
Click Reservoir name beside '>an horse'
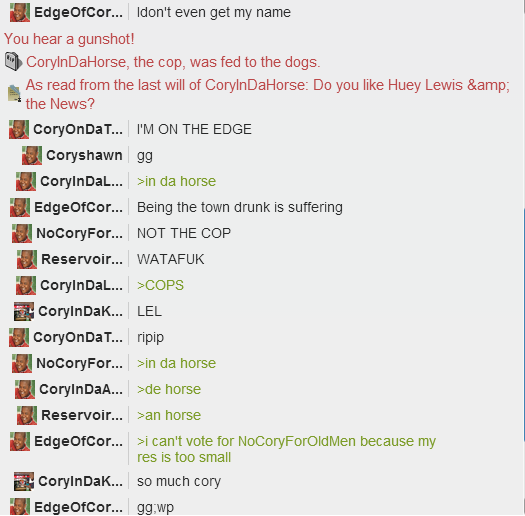click(x=82, y=415)
